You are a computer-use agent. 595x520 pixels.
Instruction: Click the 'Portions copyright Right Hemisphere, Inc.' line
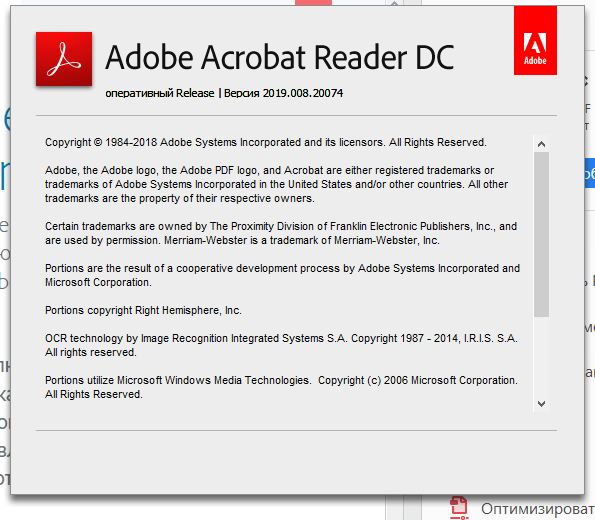143,310
